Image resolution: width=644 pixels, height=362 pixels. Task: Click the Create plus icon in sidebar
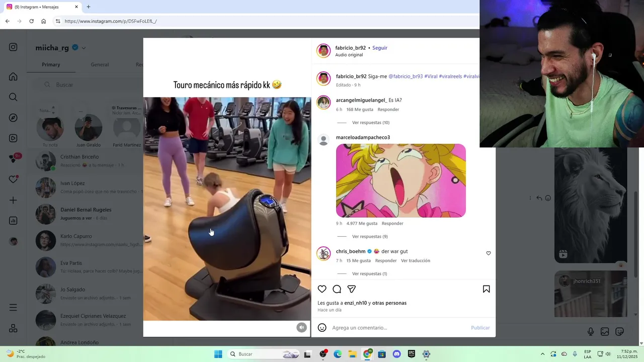(13, 200)
